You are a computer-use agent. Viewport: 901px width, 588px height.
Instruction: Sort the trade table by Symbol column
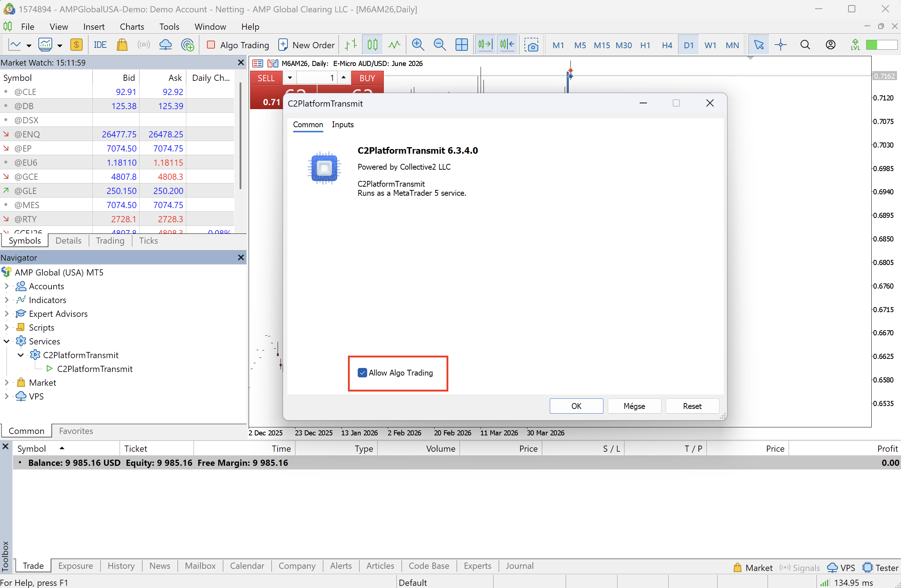click(x=66, y=448)
